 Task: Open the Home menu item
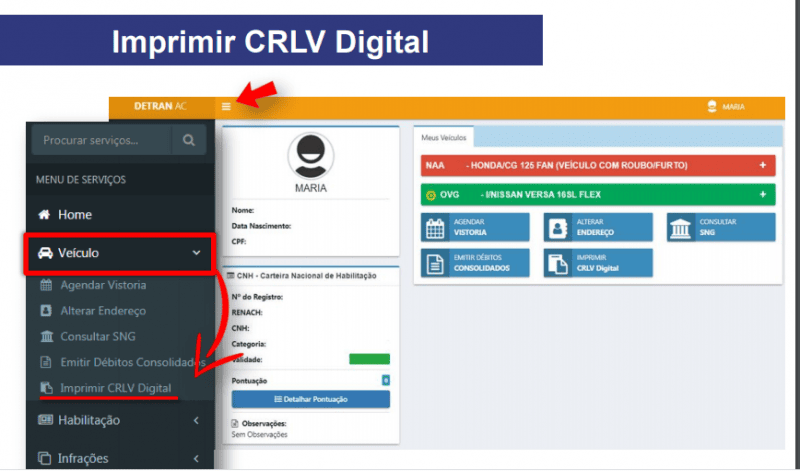tap(75, 214)
